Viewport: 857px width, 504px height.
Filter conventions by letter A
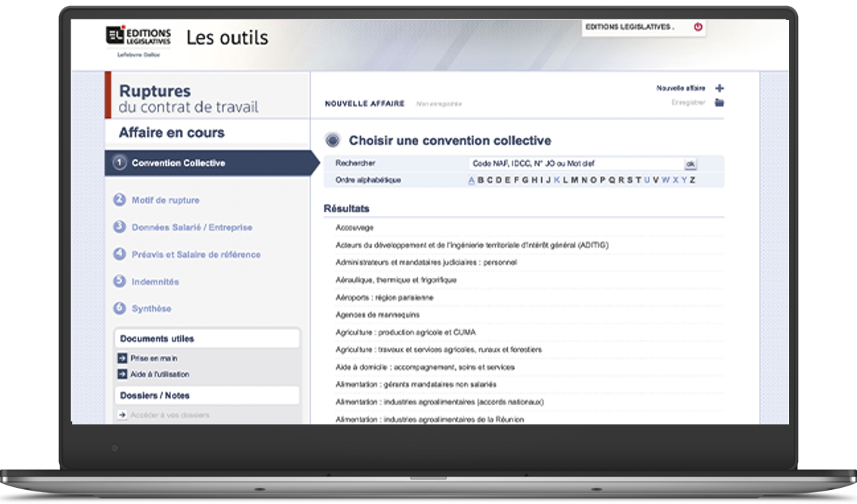coord(472,180)
